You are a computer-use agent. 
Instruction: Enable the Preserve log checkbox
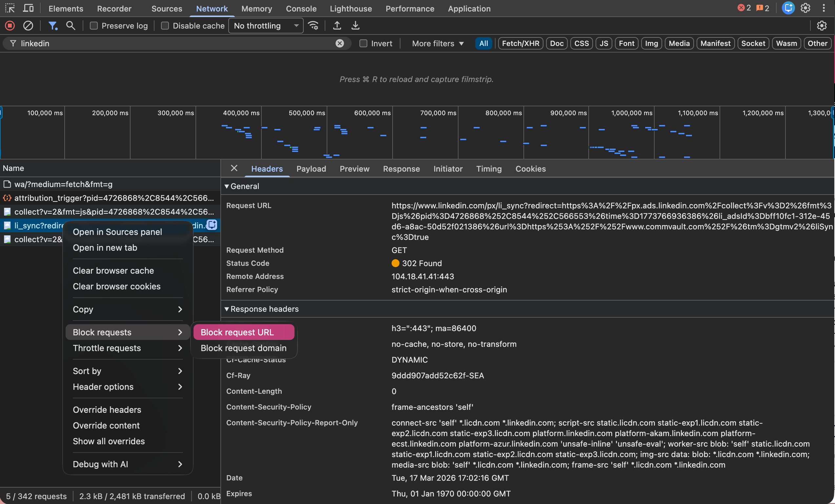pos(94,26)
